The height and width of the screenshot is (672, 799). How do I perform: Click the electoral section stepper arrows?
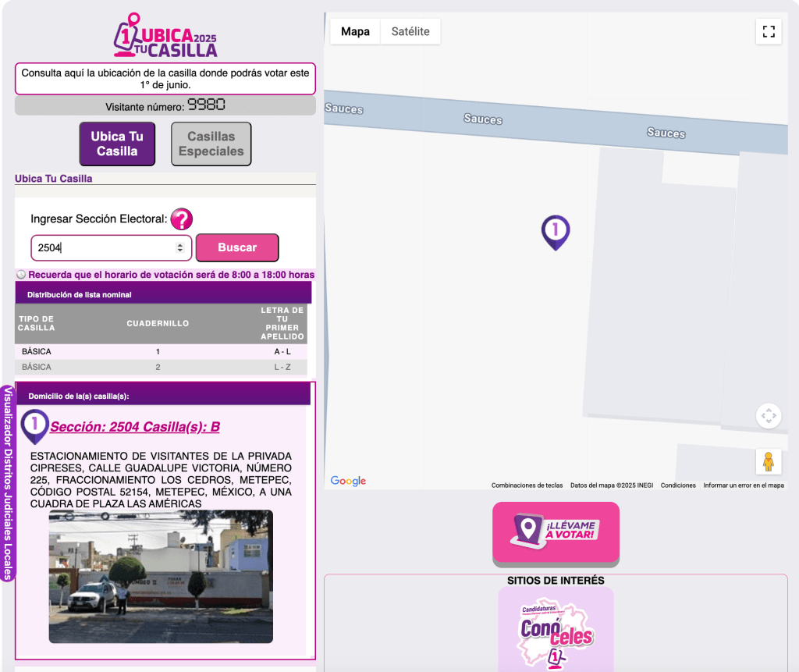click(x=180, y=247)
